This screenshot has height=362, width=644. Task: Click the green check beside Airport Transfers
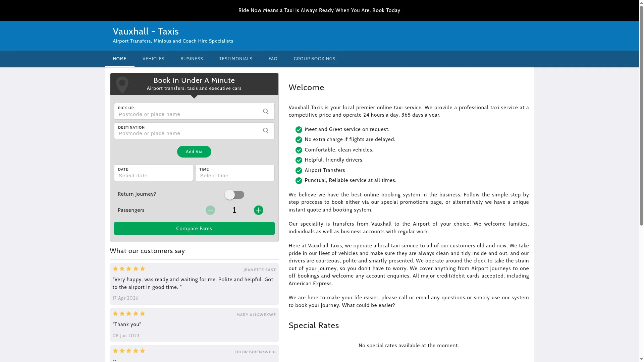coord(299,171)
